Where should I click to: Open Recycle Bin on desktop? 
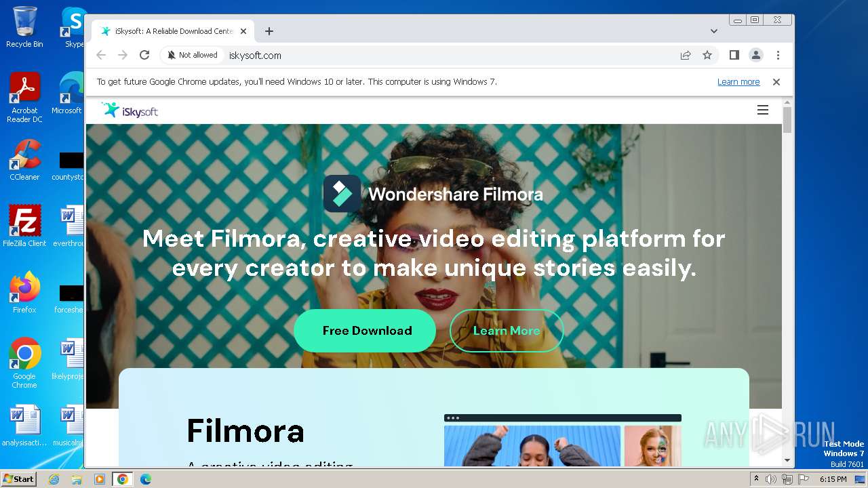coord(24,27)
